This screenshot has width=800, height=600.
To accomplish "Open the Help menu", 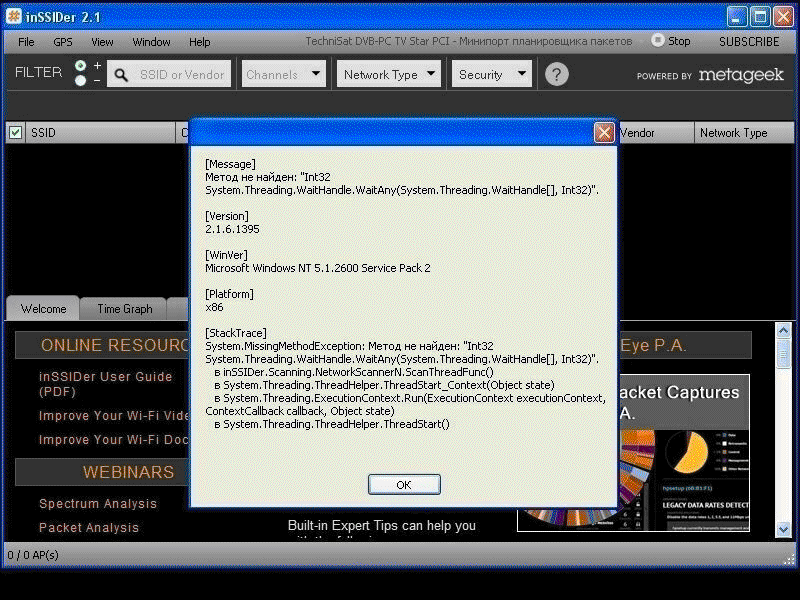I will (x=199, y=42).
